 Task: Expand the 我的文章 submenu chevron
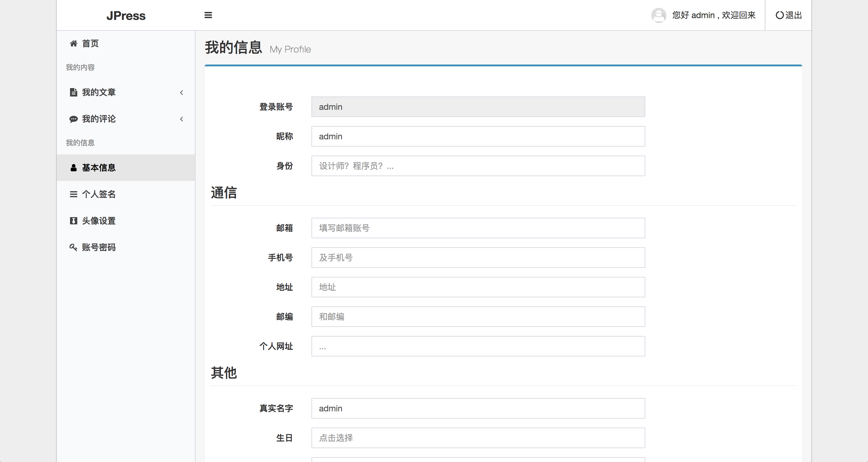tap(182, 92)
